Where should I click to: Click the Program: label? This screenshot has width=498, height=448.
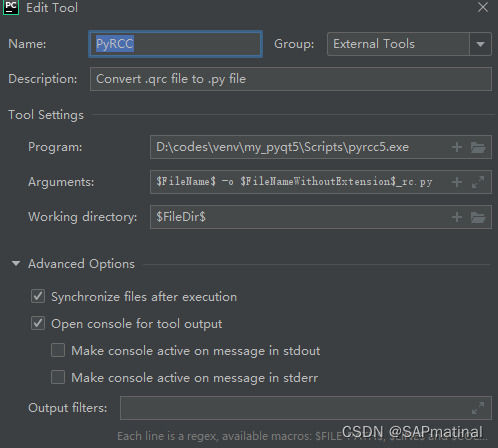coord(55,147)
